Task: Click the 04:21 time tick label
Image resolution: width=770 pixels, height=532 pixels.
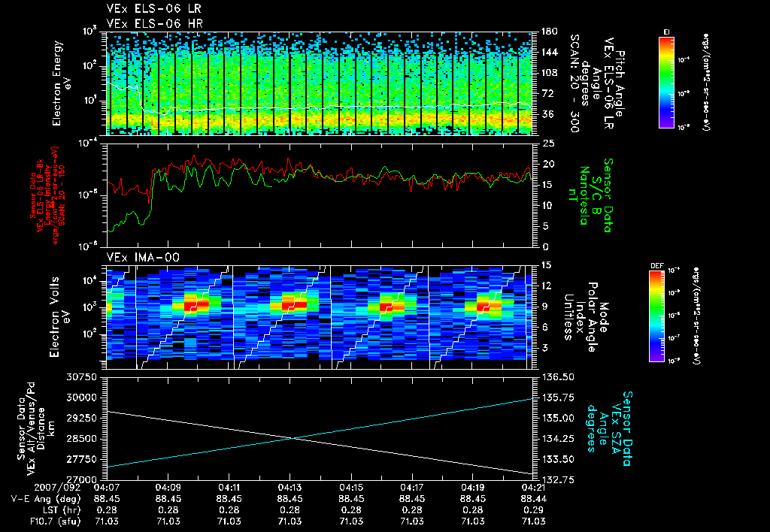Action: (x=533, y=488)
